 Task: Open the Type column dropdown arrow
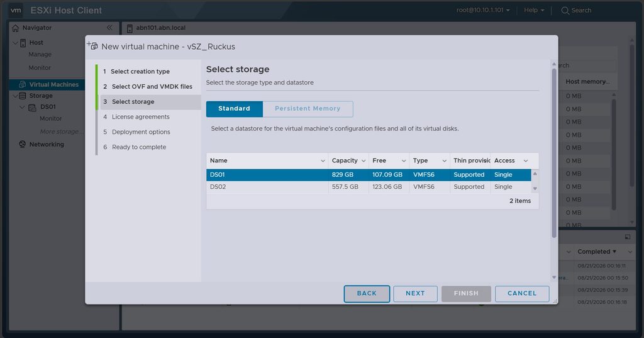(444, 161)
